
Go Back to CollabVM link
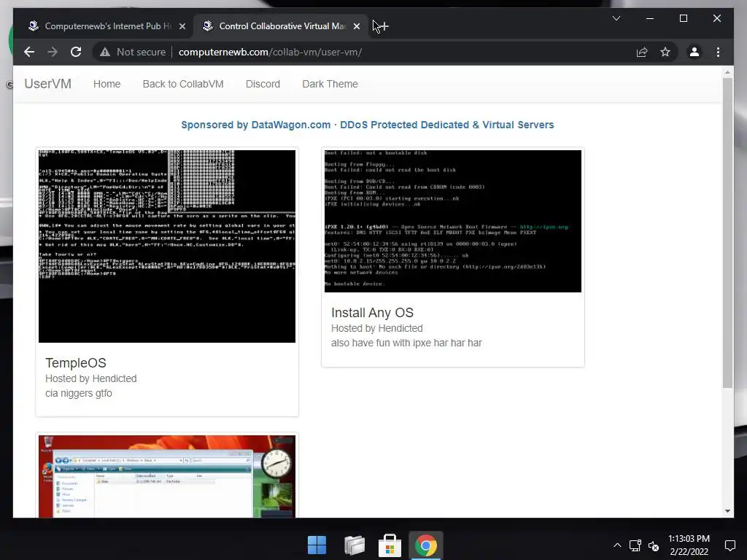coord(183,84)
